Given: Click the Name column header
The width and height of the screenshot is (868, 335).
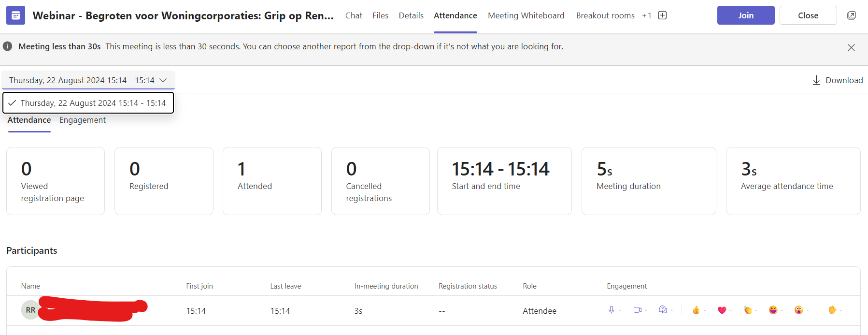Looking at the screenshot, I should [x=30, y=286].
